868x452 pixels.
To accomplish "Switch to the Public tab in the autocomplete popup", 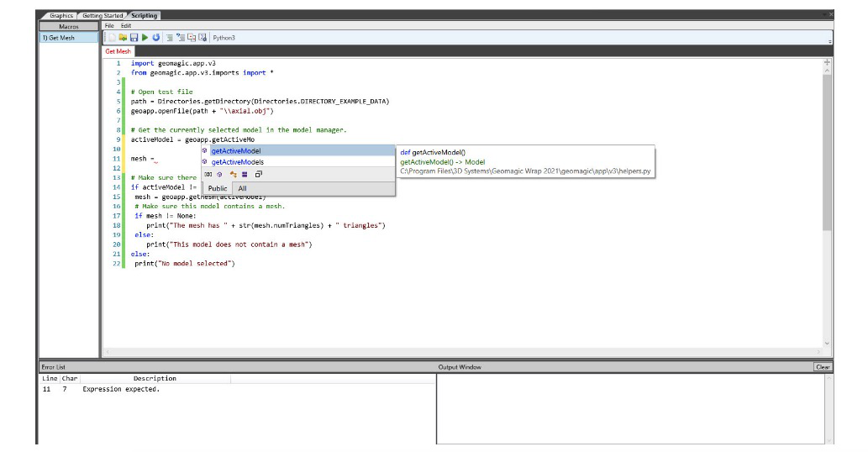I will click(218, 188).
